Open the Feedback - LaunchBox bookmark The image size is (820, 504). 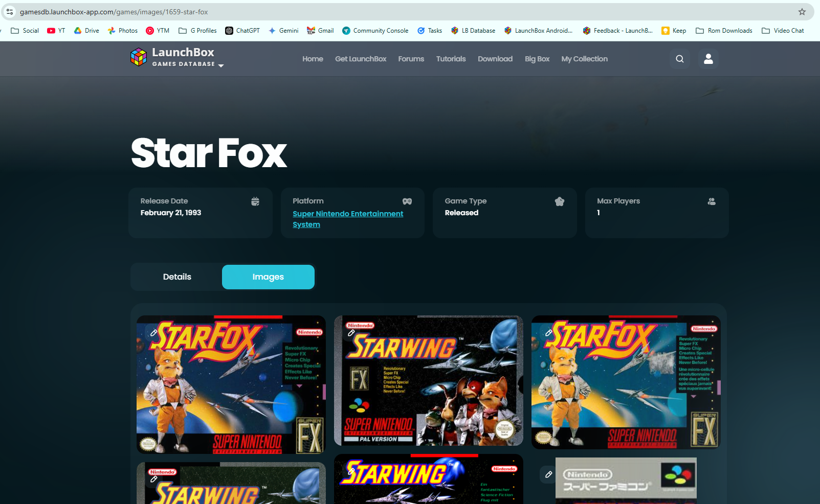point(617,31)
